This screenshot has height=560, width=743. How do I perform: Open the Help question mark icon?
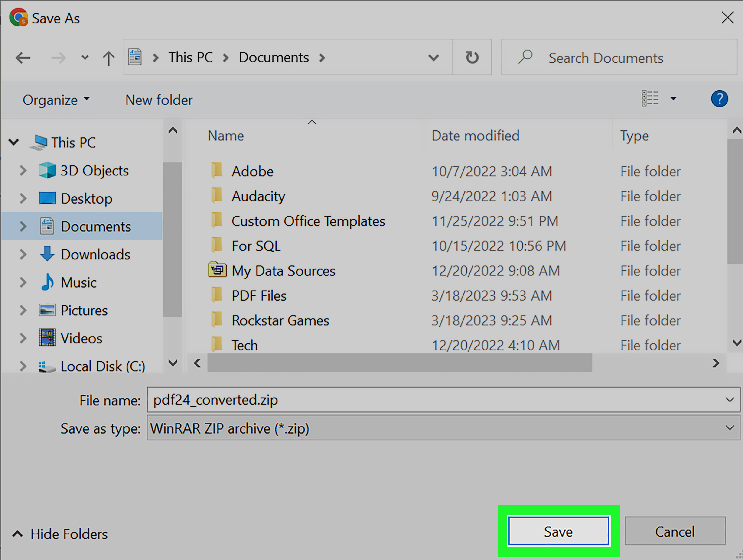point(719,99)
